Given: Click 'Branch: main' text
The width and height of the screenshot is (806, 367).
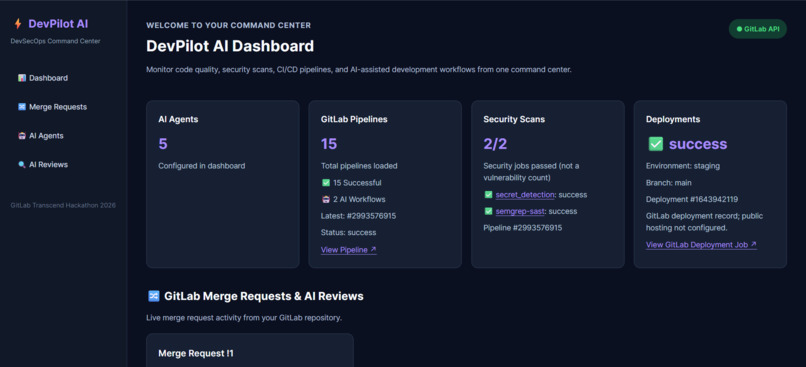Looking at the screenshot, I should 669,182.
